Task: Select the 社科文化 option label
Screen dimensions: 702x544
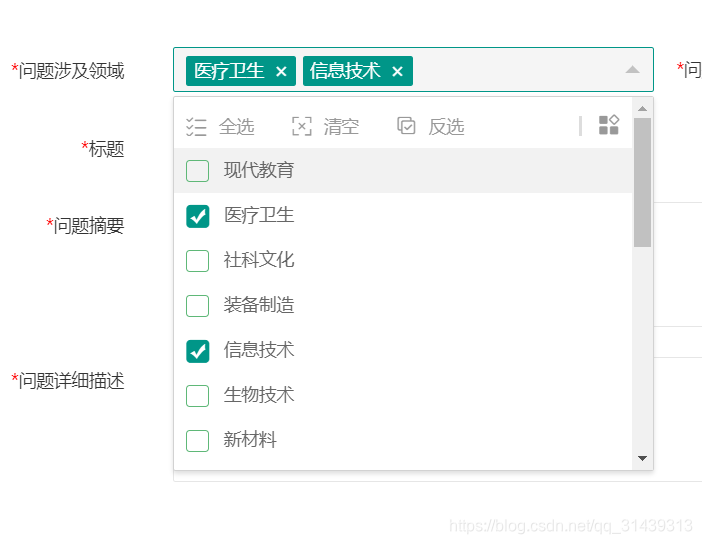Action: pos(259,260)
